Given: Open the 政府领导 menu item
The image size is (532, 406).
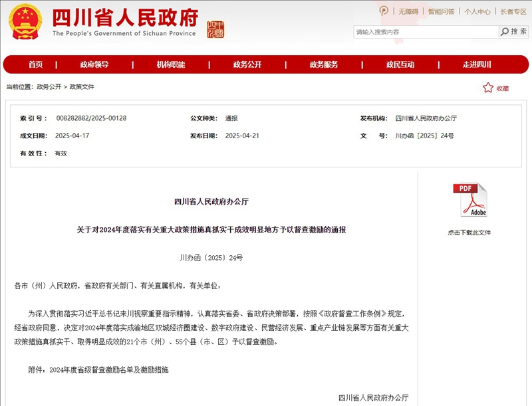Looking at the screenshot, I should tap(94, 64).
